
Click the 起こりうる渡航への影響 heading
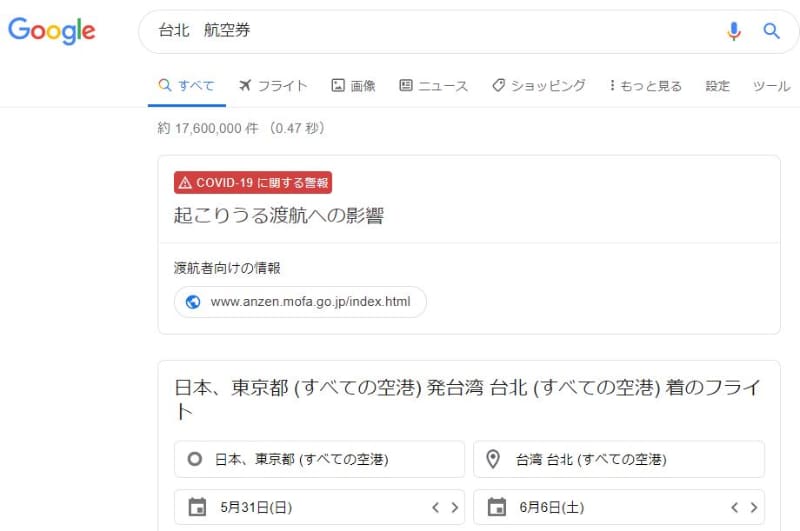pos(279,216)
